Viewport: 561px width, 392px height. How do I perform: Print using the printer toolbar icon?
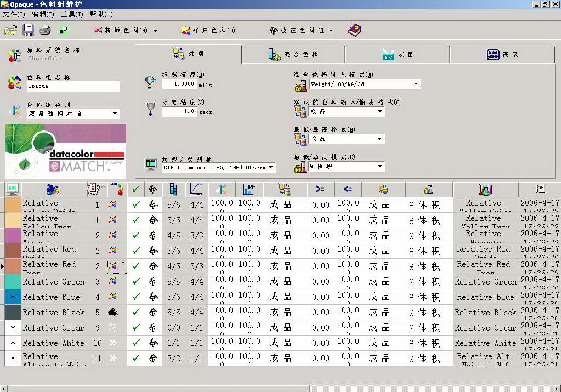click(45, 30)
